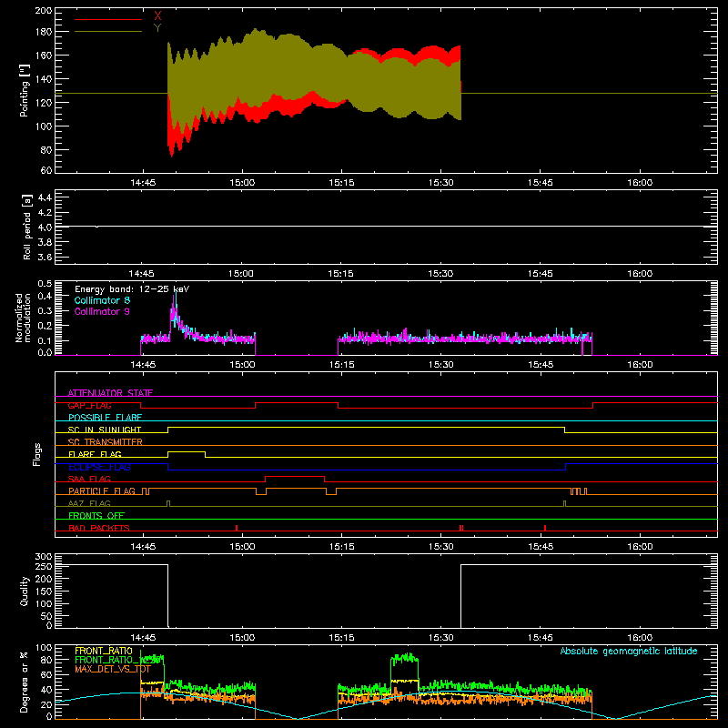The image size is (728, 728).
Task: Click the Roll period axis title
Action: [27, 227]
